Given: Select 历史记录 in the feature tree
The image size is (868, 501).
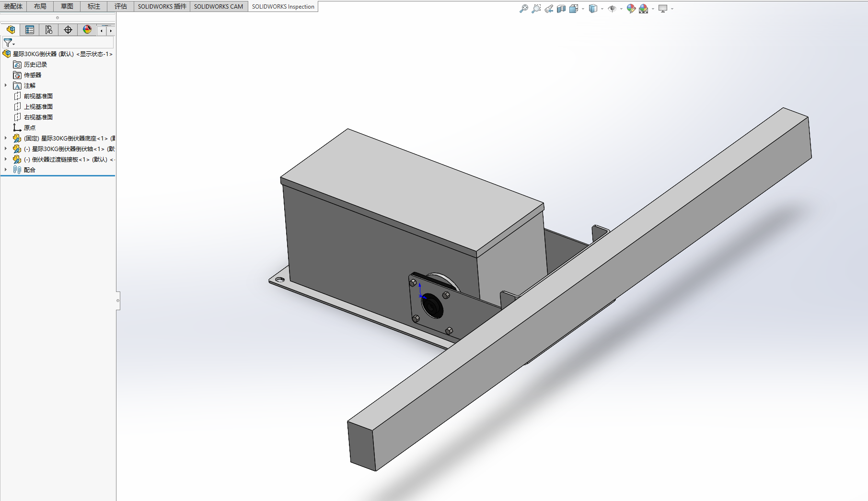Looking at the screenshot, I should (x=35, y=64).
